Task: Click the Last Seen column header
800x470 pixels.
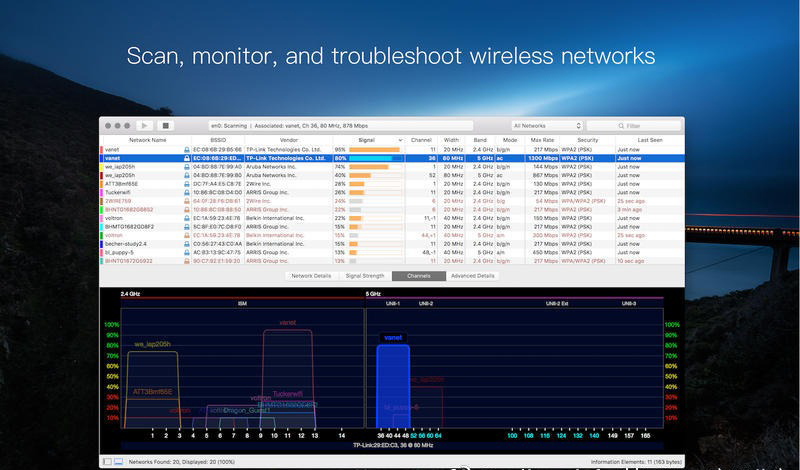Action: 649,141
